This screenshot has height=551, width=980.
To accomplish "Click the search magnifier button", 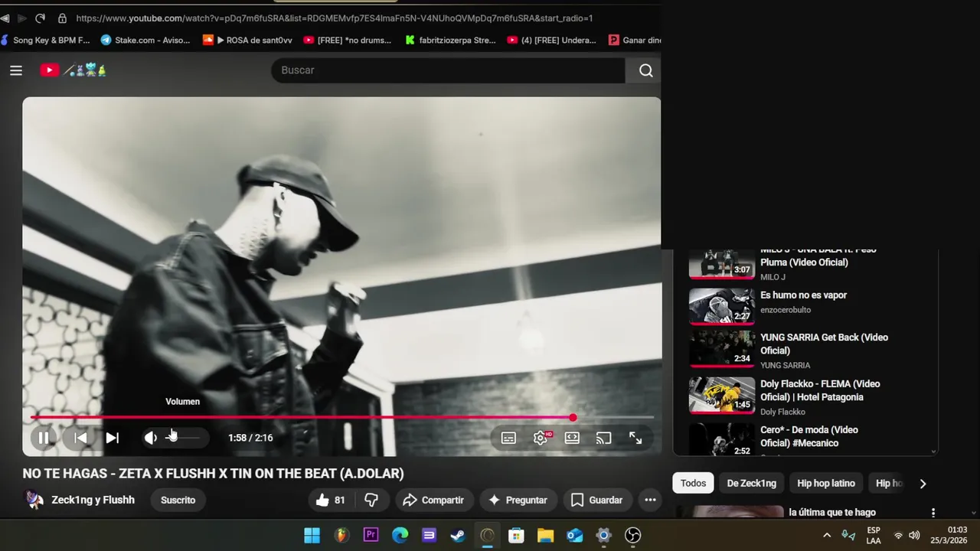I will coord(646,70).
